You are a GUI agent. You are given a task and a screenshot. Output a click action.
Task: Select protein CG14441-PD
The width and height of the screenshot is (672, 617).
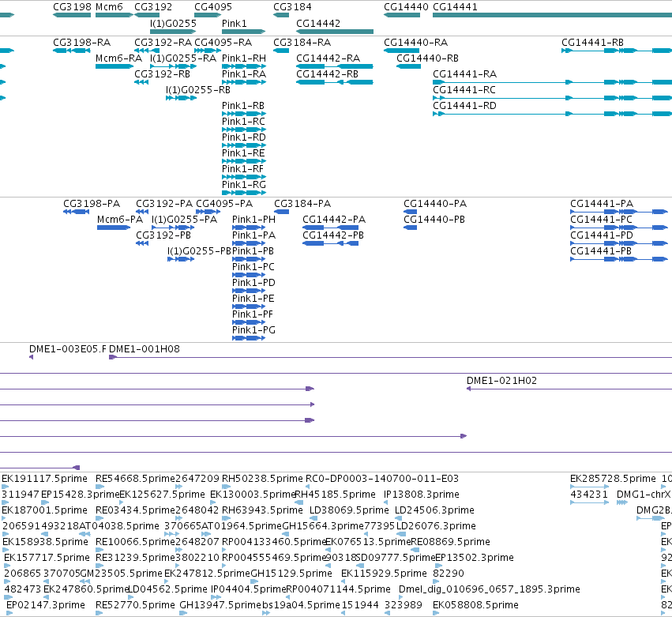pos(601,235)
